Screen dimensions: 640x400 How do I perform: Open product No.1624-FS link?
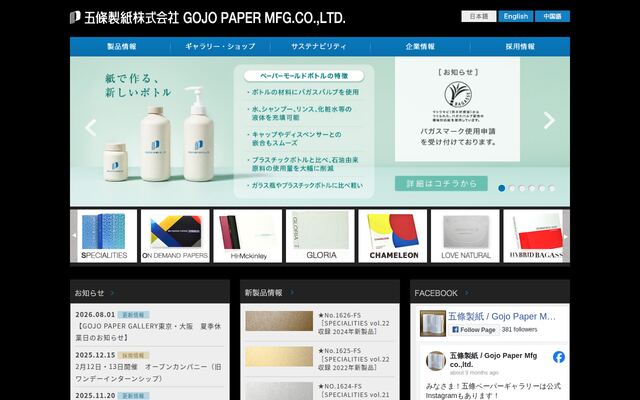354,391
